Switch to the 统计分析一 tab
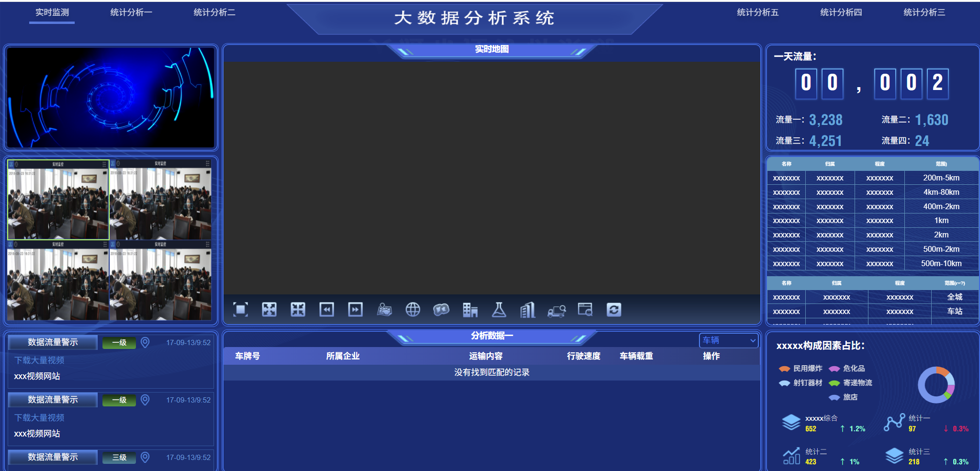 point(131,12)
